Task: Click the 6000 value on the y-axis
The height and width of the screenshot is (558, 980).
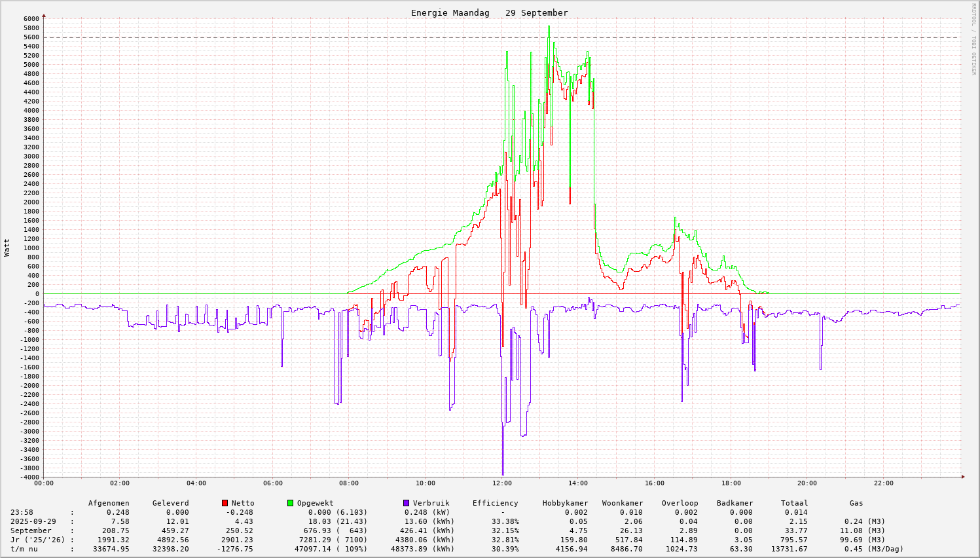Action: point(31,19)
